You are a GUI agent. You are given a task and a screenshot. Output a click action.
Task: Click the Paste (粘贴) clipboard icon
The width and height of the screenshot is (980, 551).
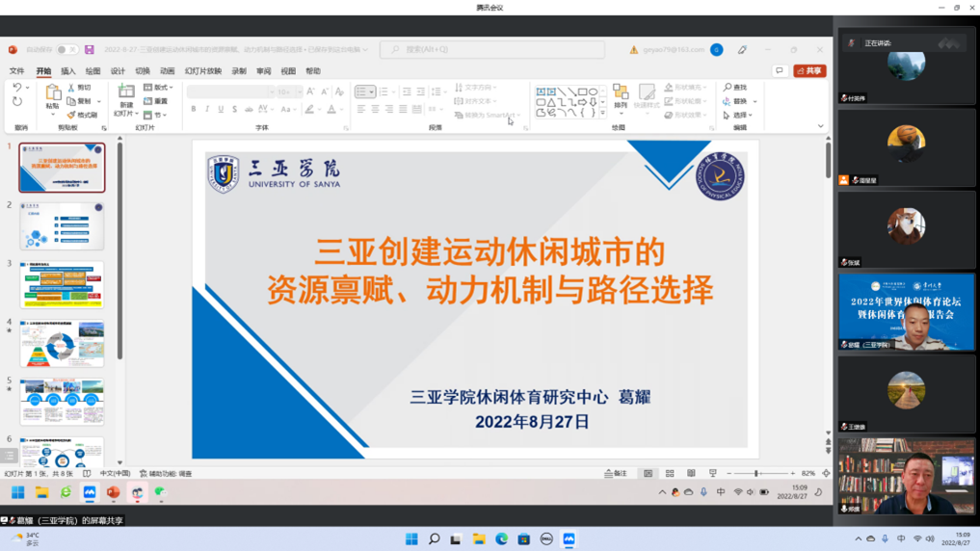click(x=53, y=93)
